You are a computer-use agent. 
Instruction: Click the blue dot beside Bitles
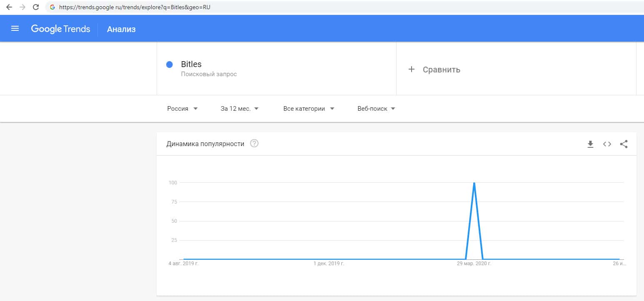[x=170, y=65]
